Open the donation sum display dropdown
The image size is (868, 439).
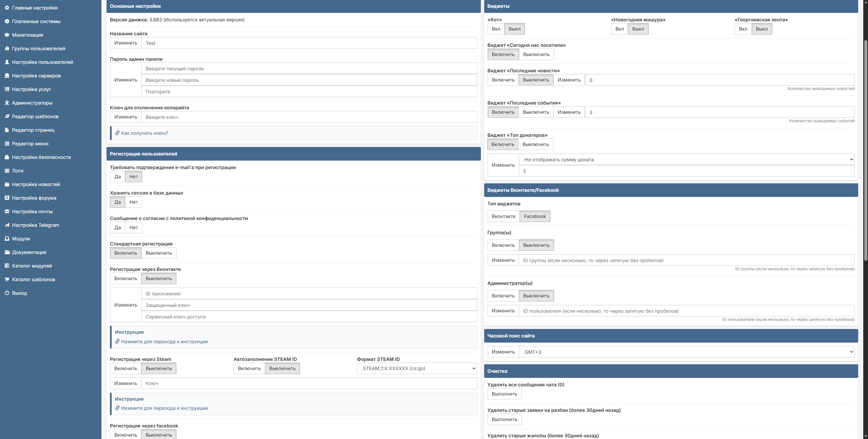tap(686, 159)
